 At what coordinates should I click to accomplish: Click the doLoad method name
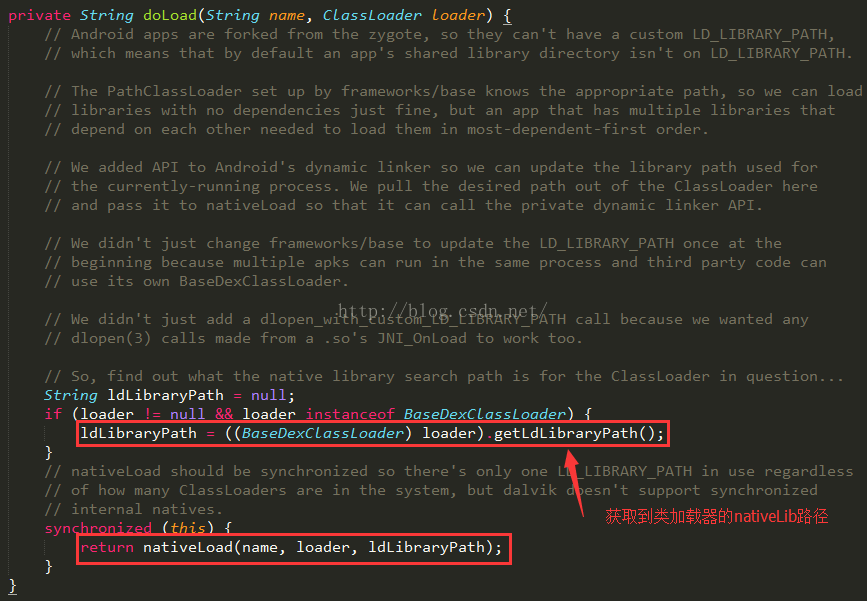(x=170, y=15)
